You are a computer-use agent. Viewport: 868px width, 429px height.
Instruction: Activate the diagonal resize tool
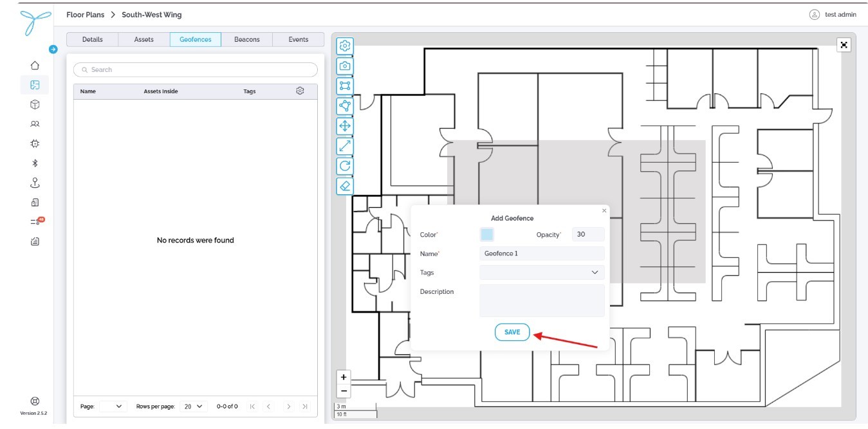345,146
